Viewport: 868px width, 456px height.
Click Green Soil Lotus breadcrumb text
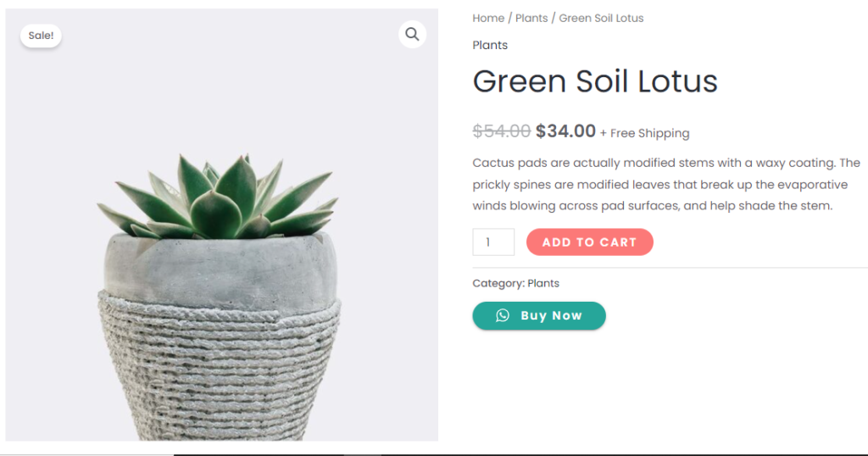point(601,18)
